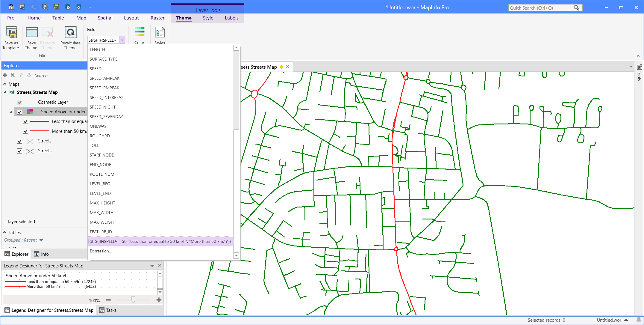
Task: Click the remove X icon in Explorer
Action: (13, 75)
